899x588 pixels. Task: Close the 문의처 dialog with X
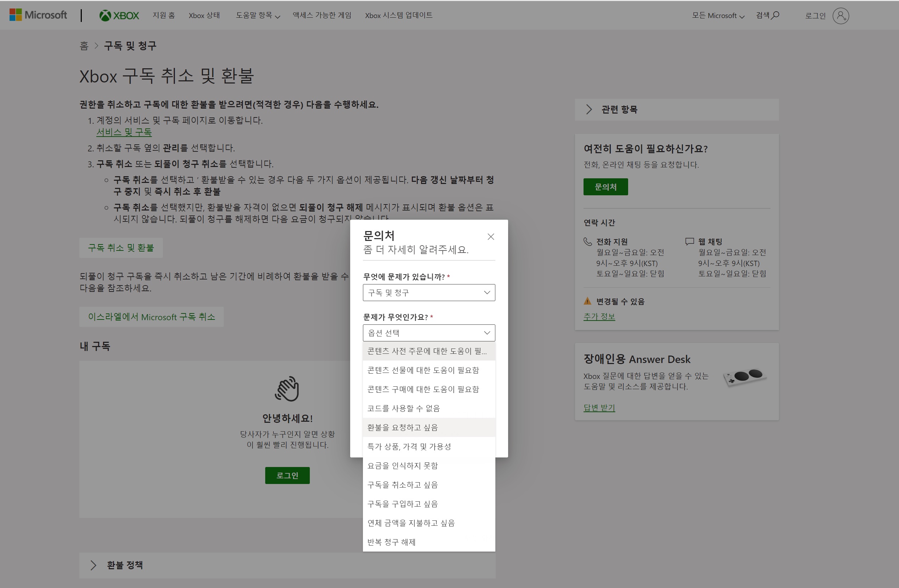pyautogui.click(x=491, y=237)
